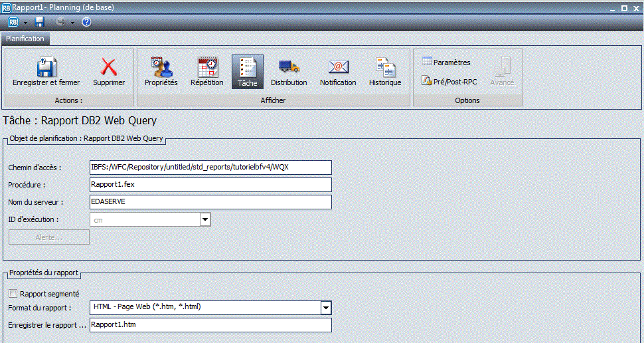Show the Répétition calendar view
This screenshot has width=644, height=343.
(207, 72)
